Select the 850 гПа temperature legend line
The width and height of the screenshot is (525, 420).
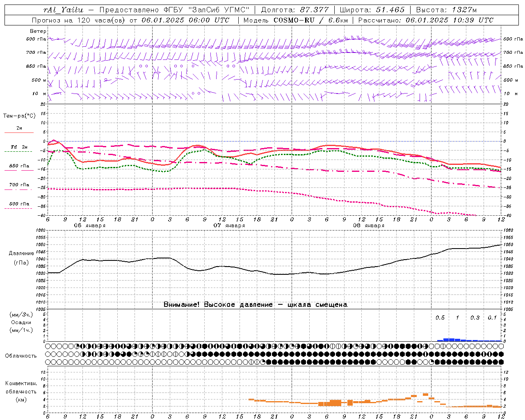(19, 169)
